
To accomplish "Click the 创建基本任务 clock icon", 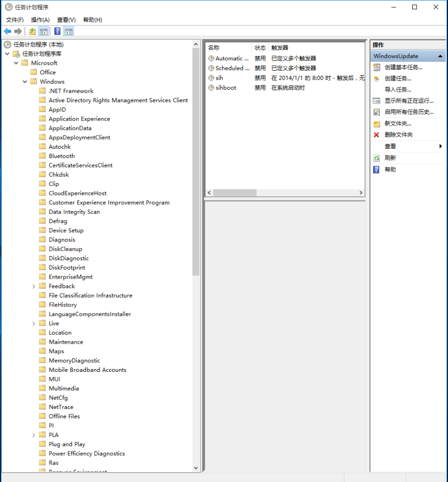I will [376, 67].
